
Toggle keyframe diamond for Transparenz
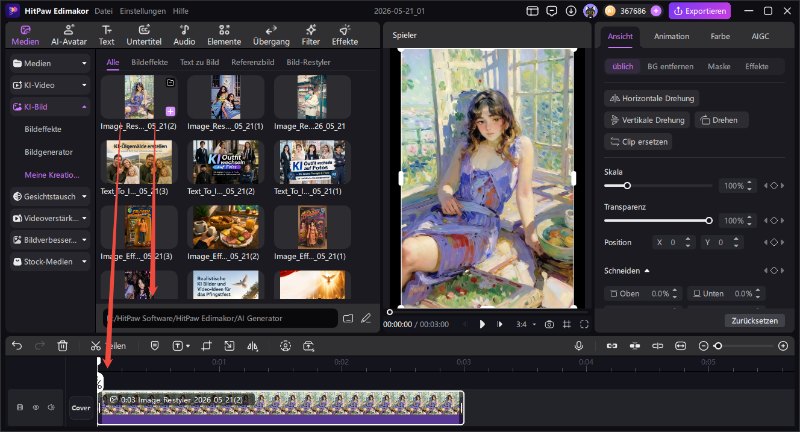pyautogui.click(x=774, y=220)
